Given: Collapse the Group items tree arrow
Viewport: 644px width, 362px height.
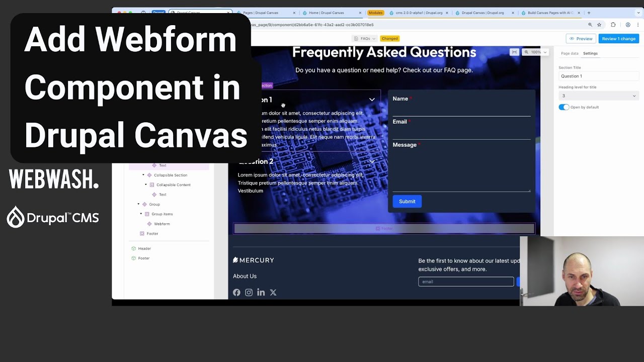Looking at the screenshot, I should click(x=141, y=214).
